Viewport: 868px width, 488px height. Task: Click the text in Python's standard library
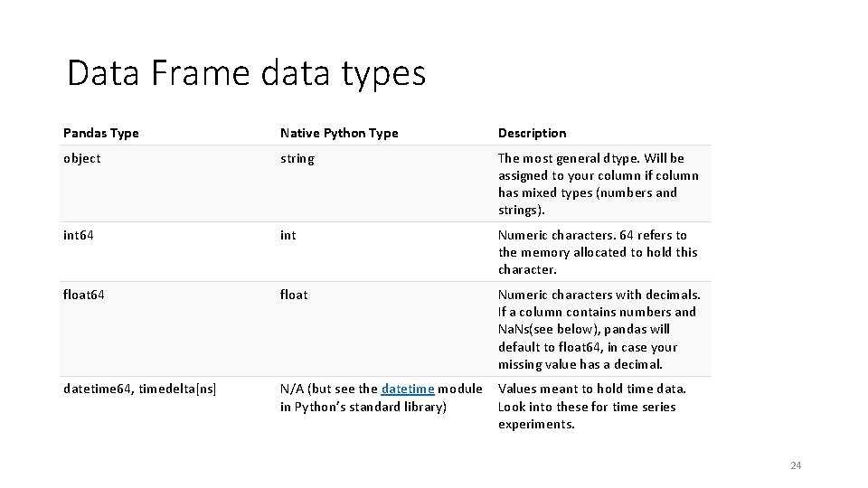[363, 408]
